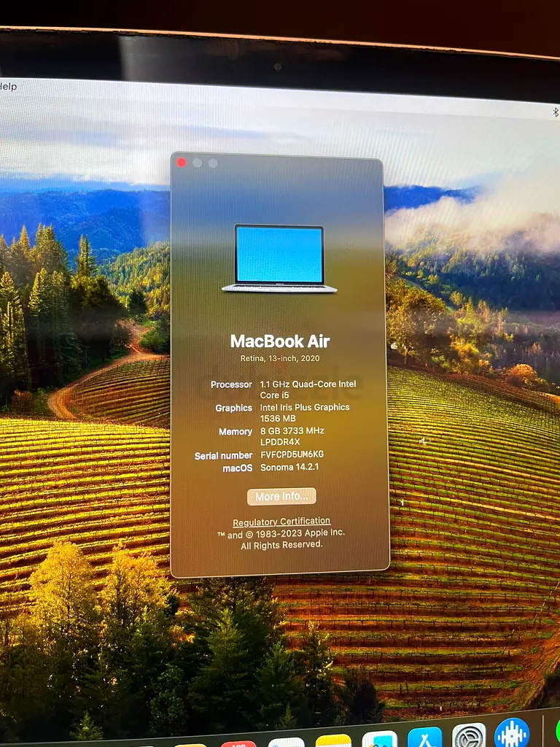
Task: Click the Memory label
Action: [x=236, y=432]
